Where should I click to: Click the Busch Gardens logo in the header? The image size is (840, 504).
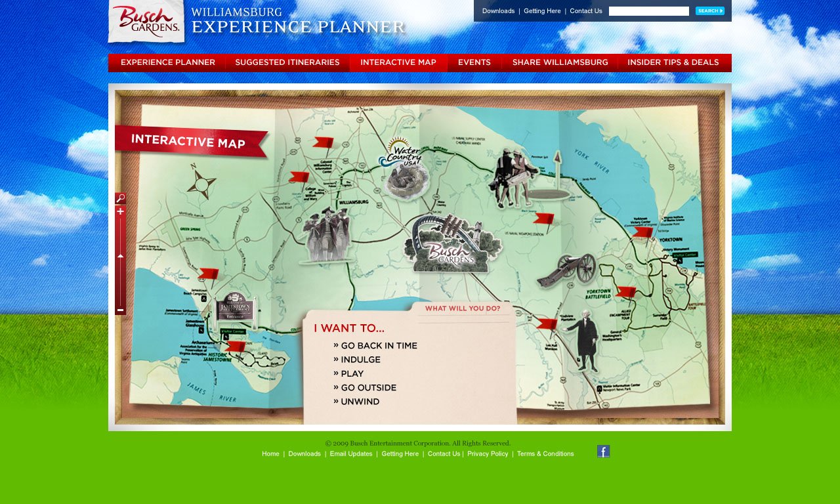[146, 21]
